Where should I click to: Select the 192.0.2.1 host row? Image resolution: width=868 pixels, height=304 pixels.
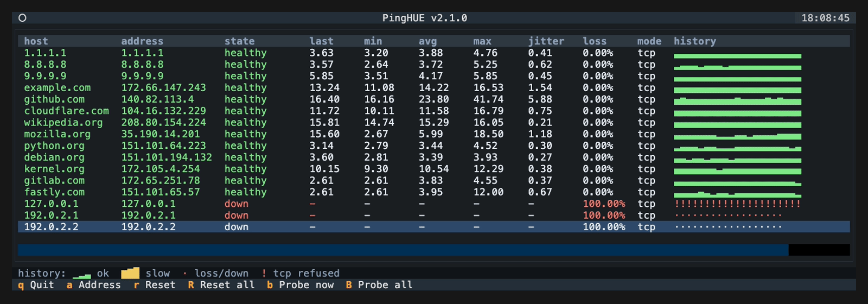[434, 215]
